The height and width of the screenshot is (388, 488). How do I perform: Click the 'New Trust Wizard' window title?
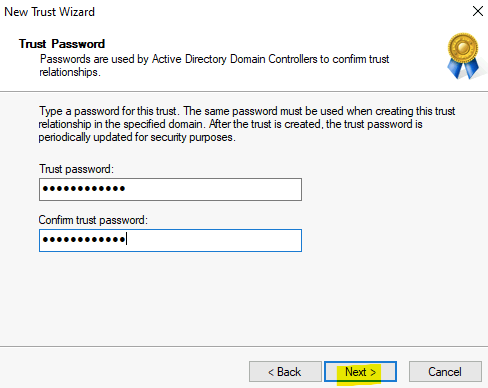point(49,12)
